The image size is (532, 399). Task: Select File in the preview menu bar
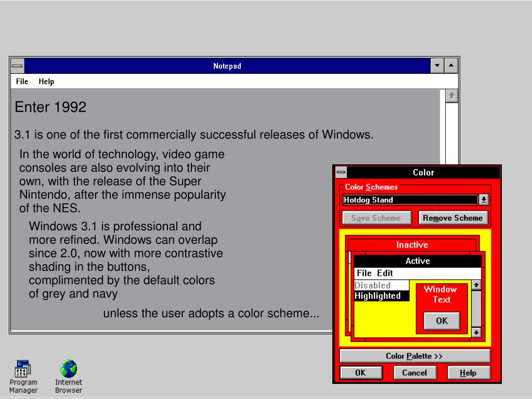[364, 273]
